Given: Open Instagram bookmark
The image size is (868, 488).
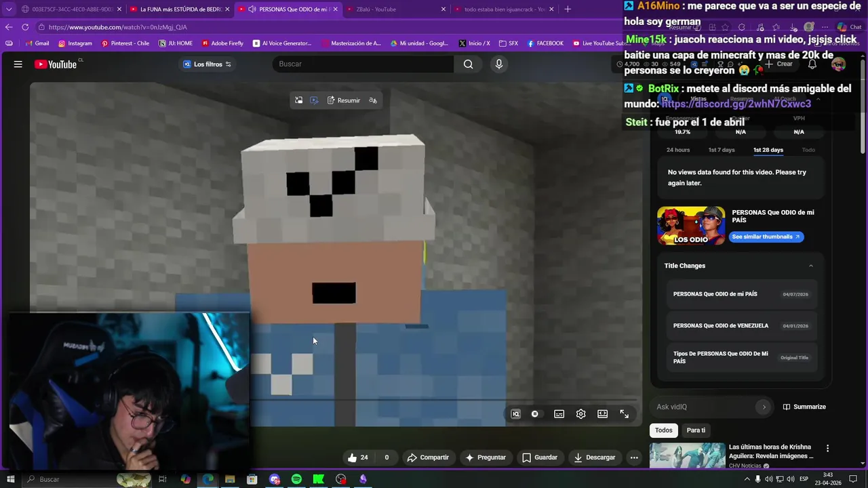Looking at the screenshot, I should 75,43.
